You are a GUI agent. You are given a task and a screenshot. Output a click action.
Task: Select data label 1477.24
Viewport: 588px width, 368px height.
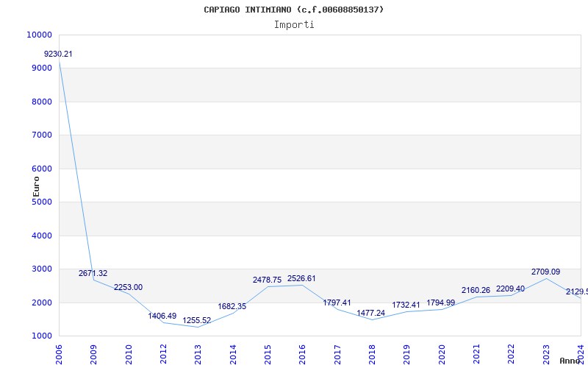371,314
